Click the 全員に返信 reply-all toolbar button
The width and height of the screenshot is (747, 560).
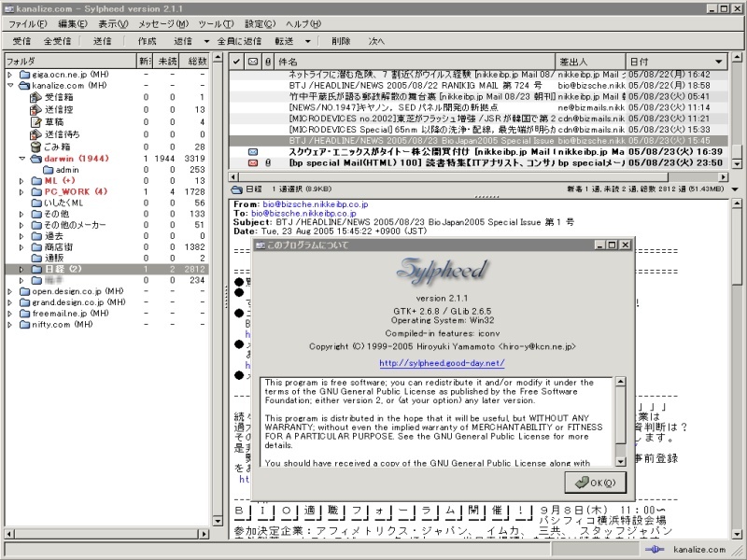pyautogui.click(x=239, y=41)
